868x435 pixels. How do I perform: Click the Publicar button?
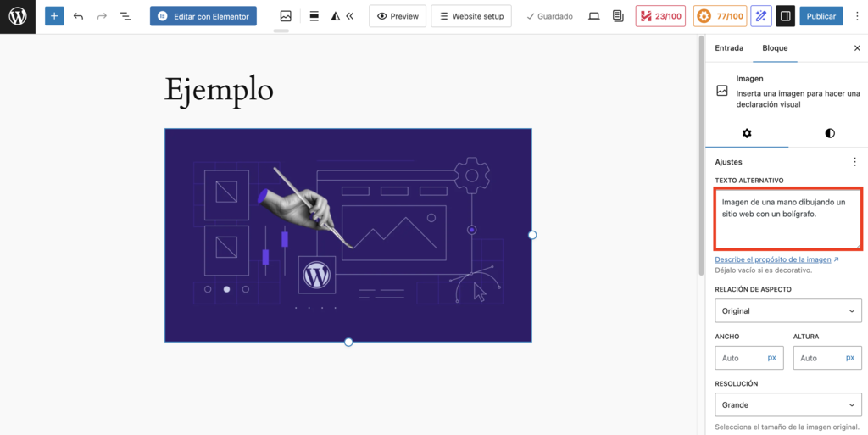point(821,16)
